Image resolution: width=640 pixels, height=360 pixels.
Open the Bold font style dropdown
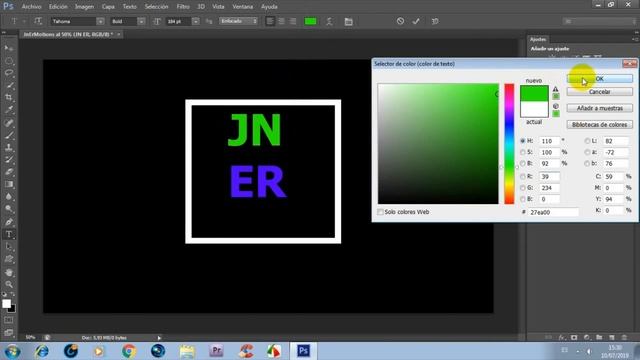coord(141,21)
